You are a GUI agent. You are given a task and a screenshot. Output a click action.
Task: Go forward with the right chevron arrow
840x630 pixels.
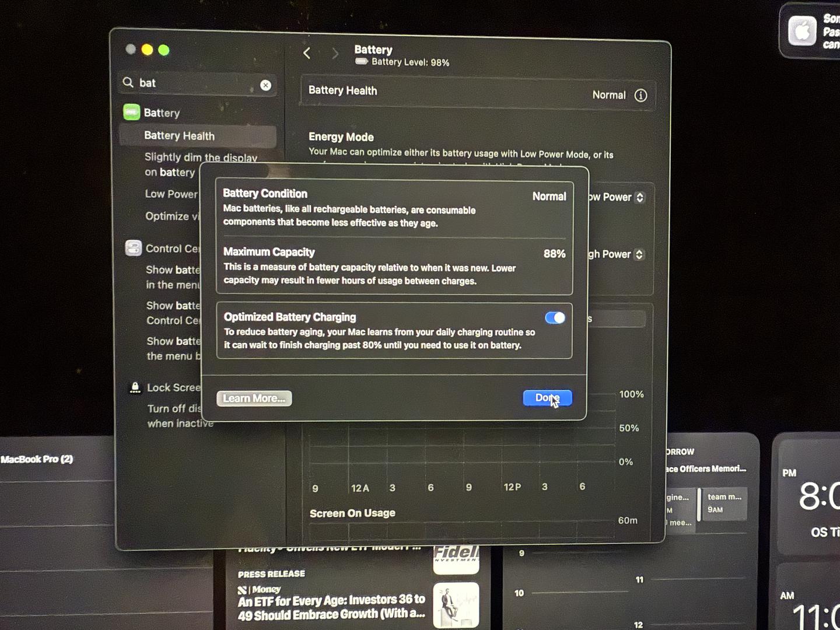point(335,54)
